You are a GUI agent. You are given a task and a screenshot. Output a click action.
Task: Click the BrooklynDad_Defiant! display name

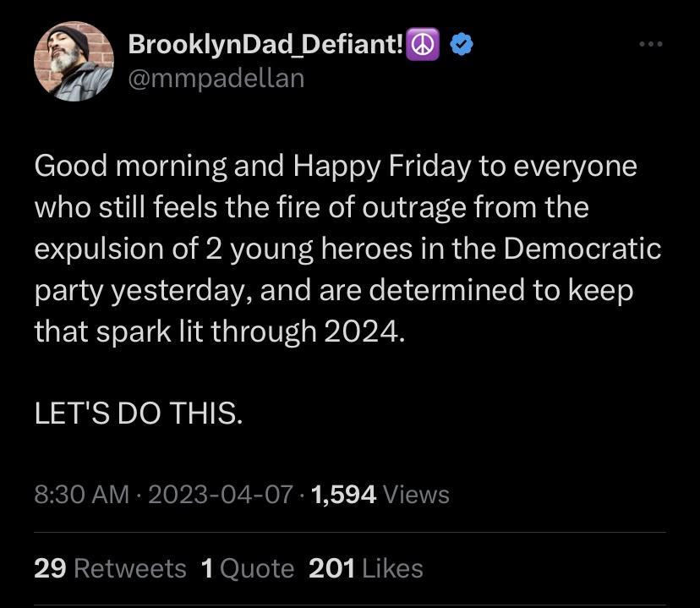(x=264, y=44)
